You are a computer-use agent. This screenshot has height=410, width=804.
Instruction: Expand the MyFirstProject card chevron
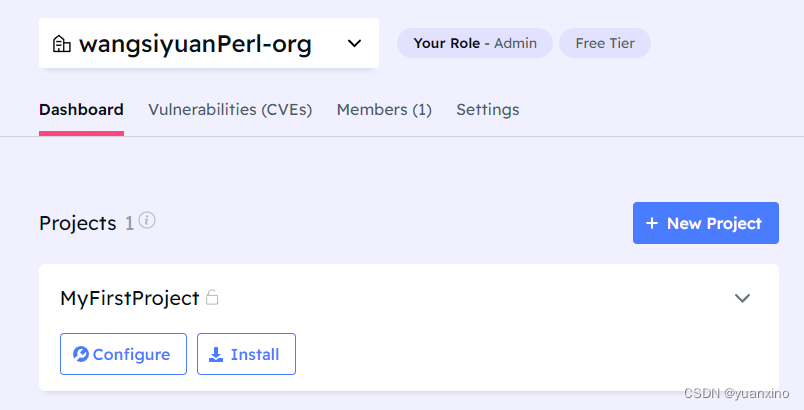click(x=742, y=298)
